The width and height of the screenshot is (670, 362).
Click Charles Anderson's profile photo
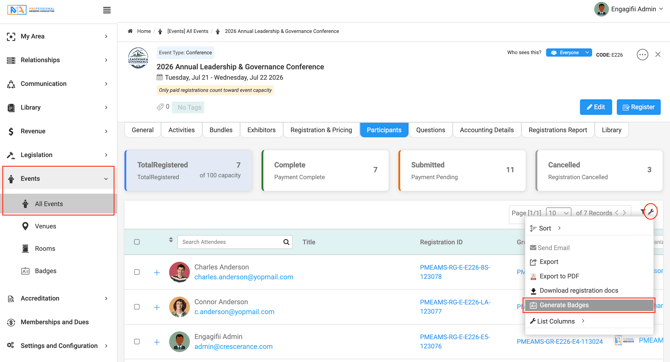(179, 272)
